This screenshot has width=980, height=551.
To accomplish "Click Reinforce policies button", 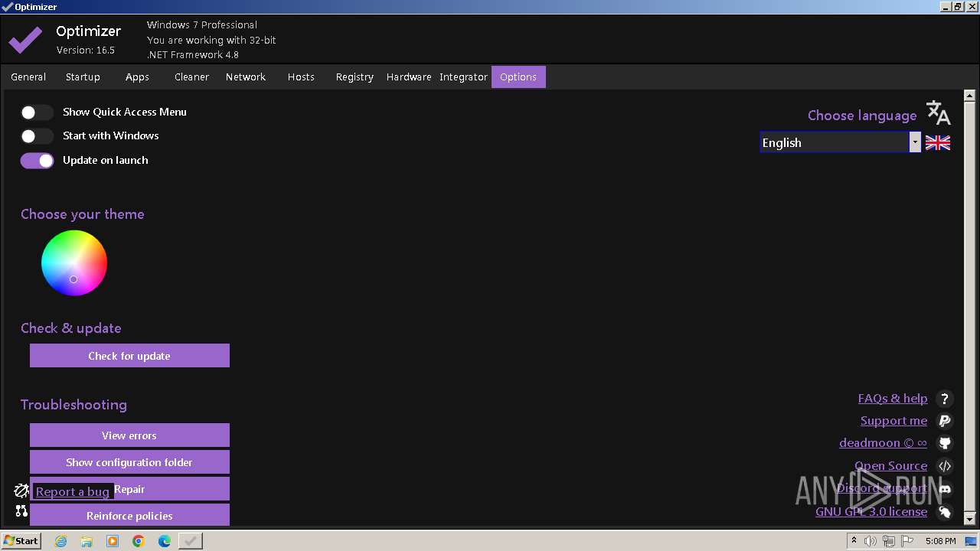I will click(x=129, y=516).
